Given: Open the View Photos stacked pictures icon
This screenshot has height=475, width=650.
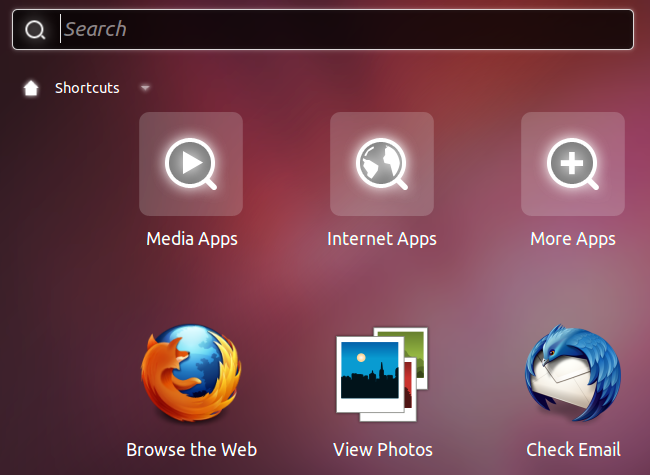Looking at the screenshot, I should click(x=382, y=374).
